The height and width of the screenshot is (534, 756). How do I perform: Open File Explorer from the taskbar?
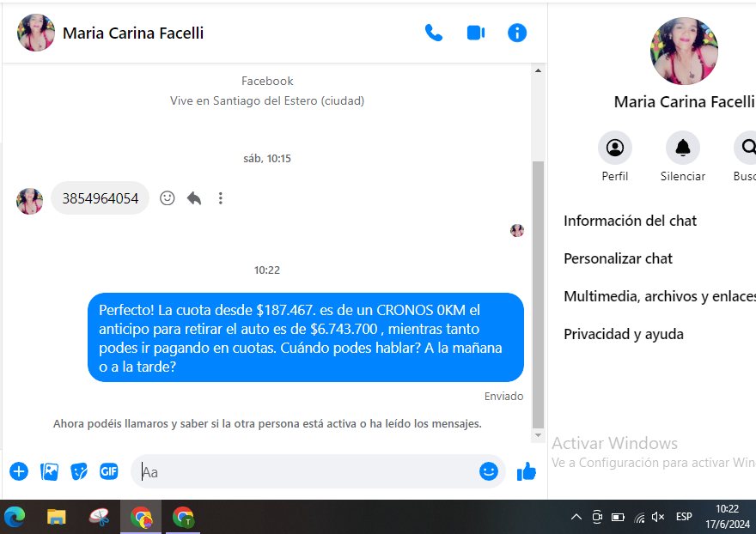[57, 518]
